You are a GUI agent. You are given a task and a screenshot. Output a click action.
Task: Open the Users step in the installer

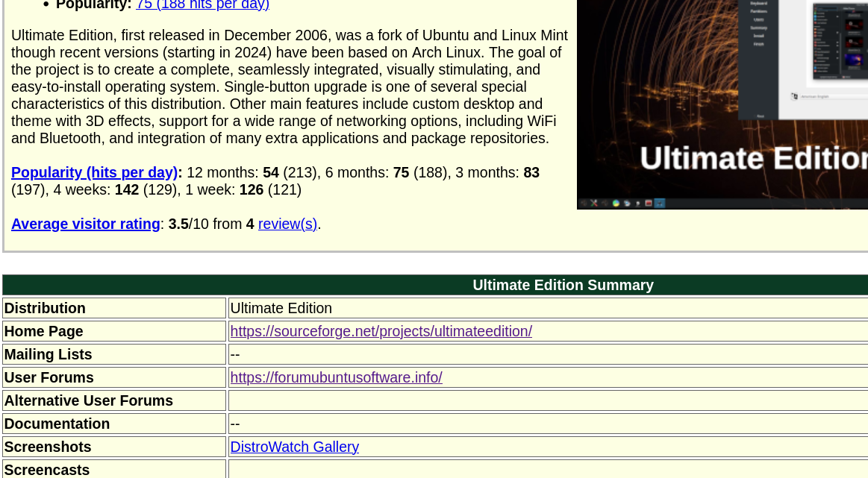click(758, 19)
